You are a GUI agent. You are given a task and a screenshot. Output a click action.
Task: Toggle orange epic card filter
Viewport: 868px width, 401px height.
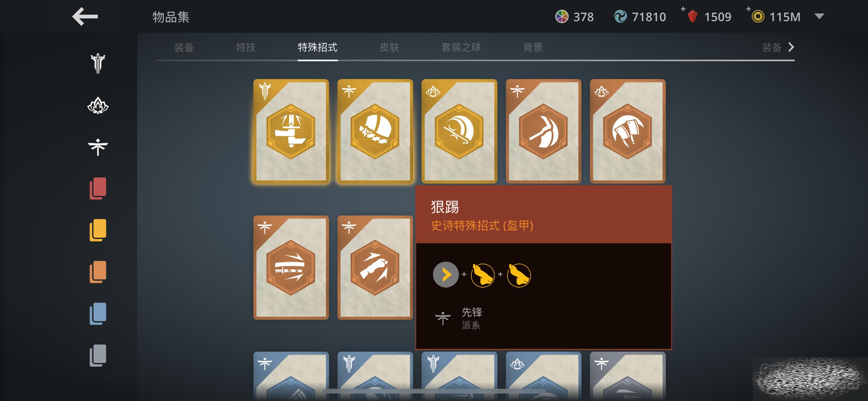(x=98, y=272)
